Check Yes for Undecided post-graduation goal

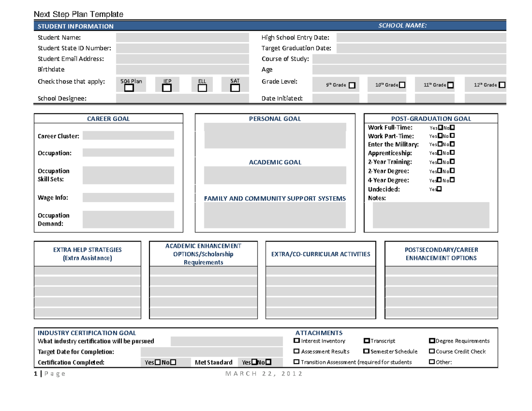[439, 189]
